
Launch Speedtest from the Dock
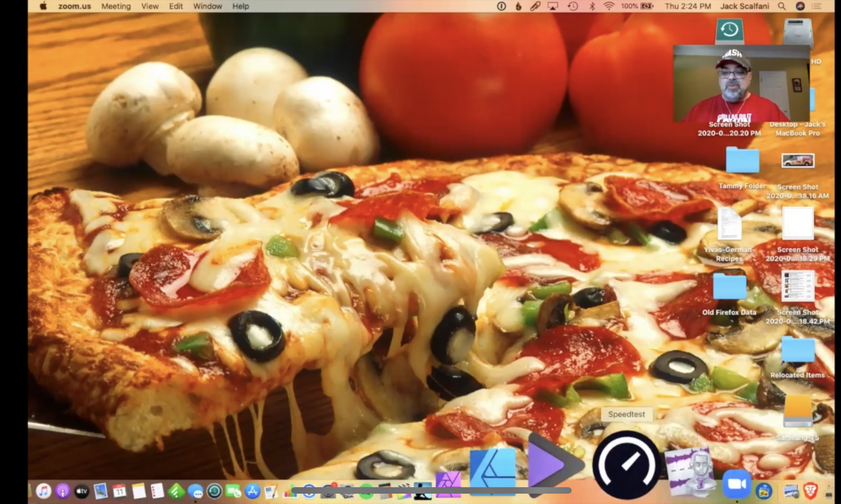pos(627,464)
